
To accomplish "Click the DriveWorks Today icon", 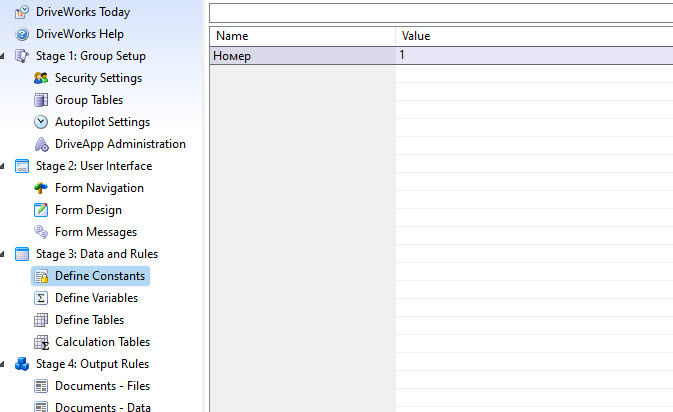I will coord(22,12).
